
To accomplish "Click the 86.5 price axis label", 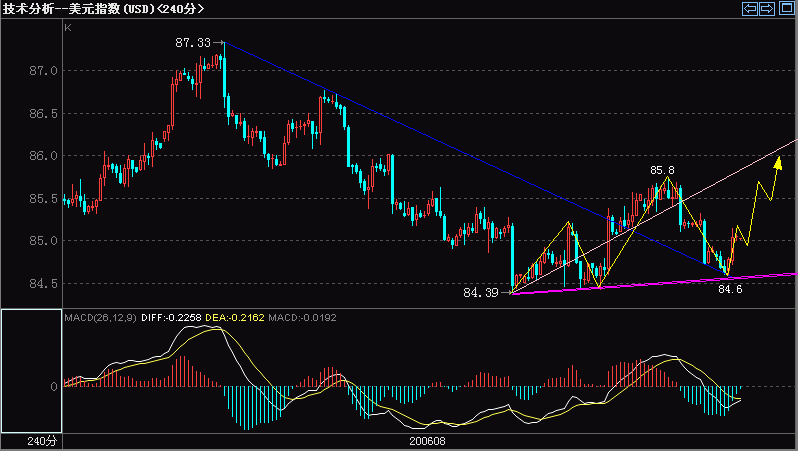I will pyautogui.click(x=43, y=114).
